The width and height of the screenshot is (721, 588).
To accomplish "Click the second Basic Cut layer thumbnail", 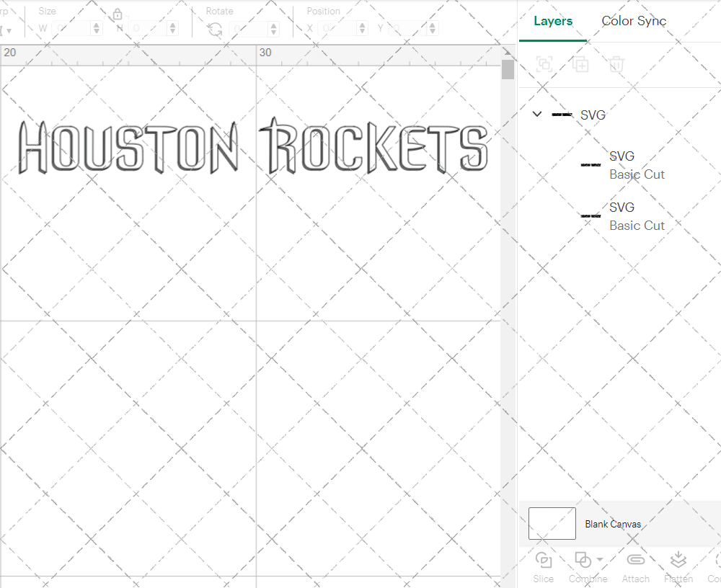I will 590,216.
